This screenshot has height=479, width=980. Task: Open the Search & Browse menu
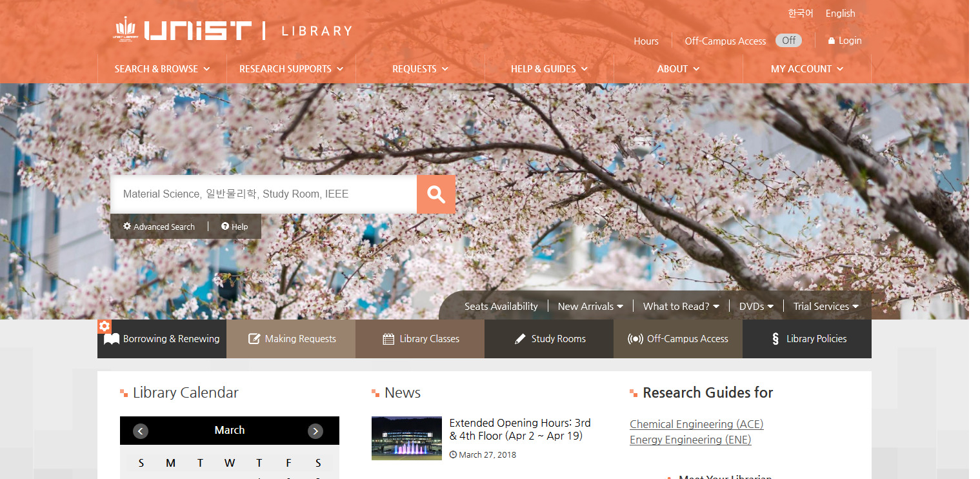162,69
